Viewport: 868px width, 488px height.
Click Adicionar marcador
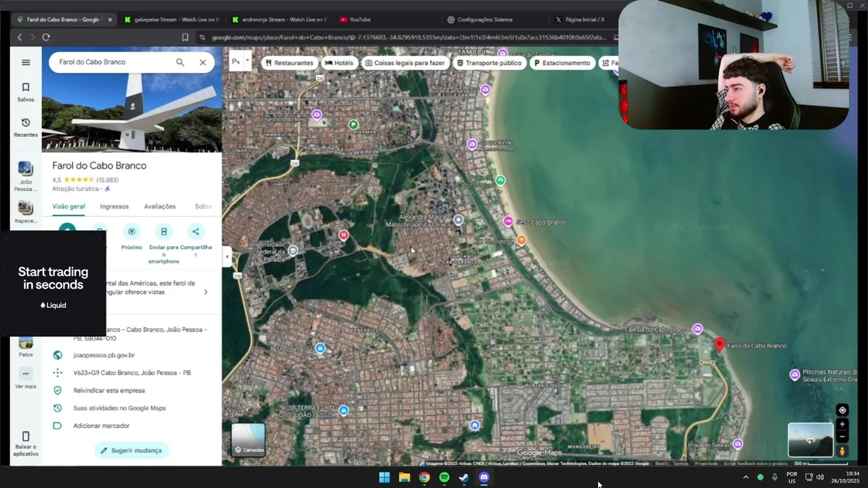coord(101,426)
